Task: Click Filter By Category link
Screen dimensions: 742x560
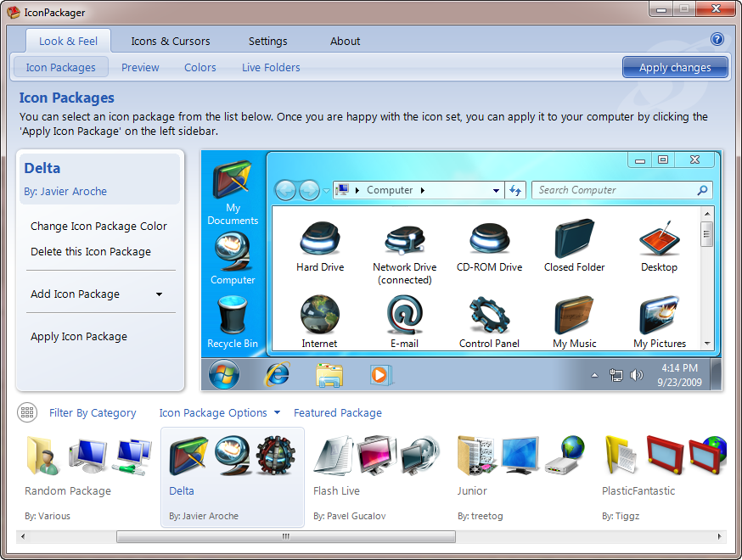Action: point(93,413)
